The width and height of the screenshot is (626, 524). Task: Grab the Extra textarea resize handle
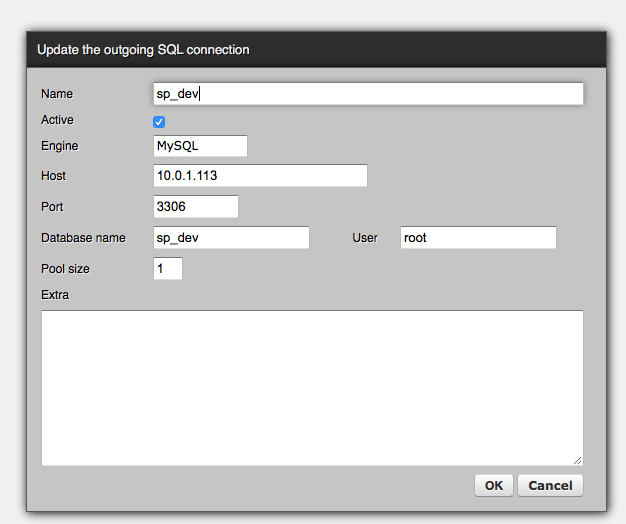[578, 460]
